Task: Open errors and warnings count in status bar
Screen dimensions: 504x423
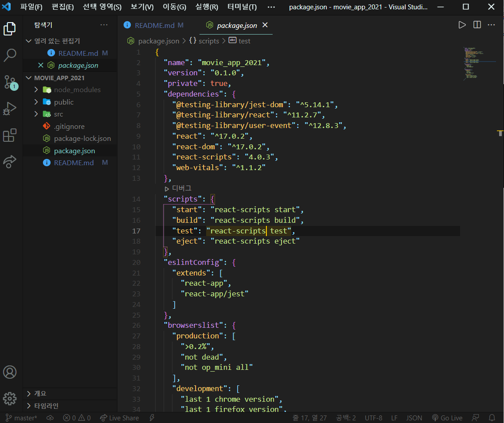Action: [x=77, y=418]
